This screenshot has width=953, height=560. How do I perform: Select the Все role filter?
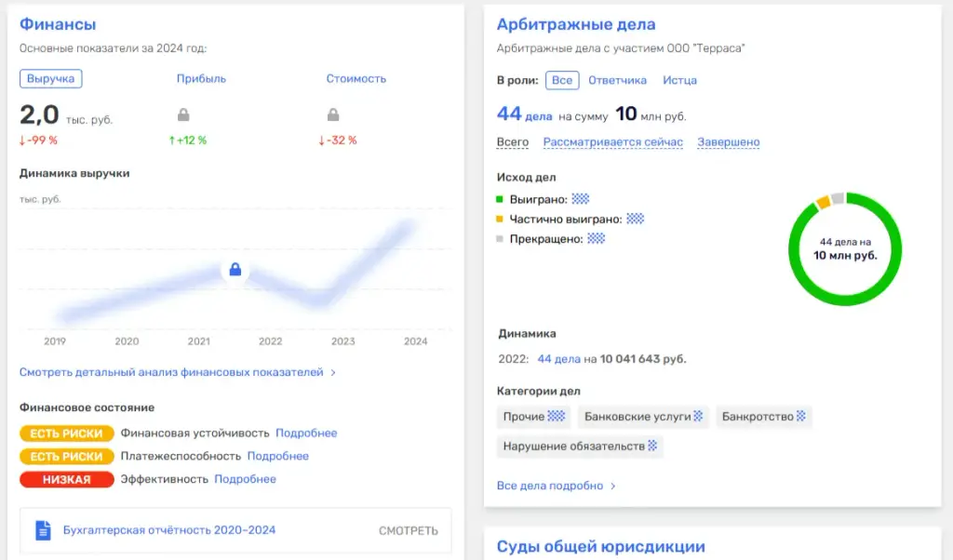(562, 80)
